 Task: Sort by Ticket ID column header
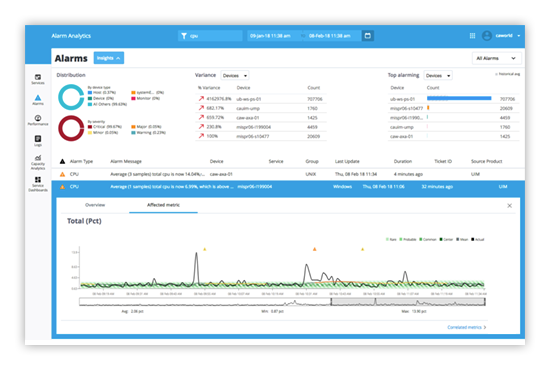[x=443, y=161]
